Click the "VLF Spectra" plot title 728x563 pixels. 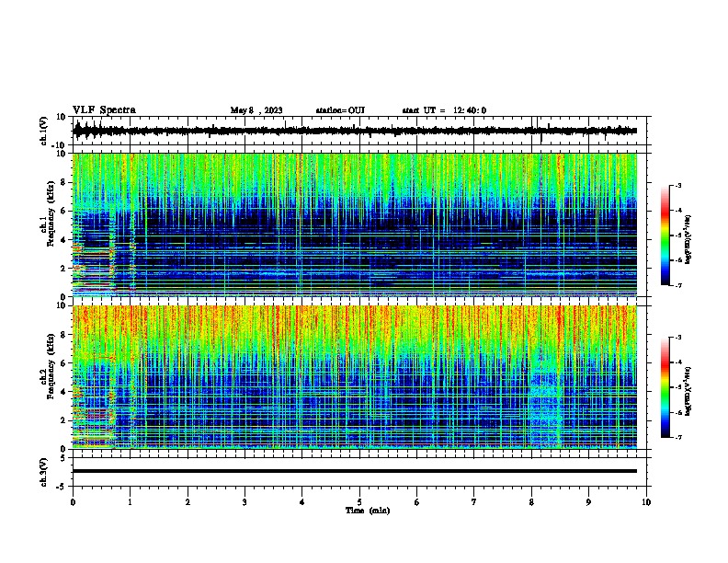(104, 110)
